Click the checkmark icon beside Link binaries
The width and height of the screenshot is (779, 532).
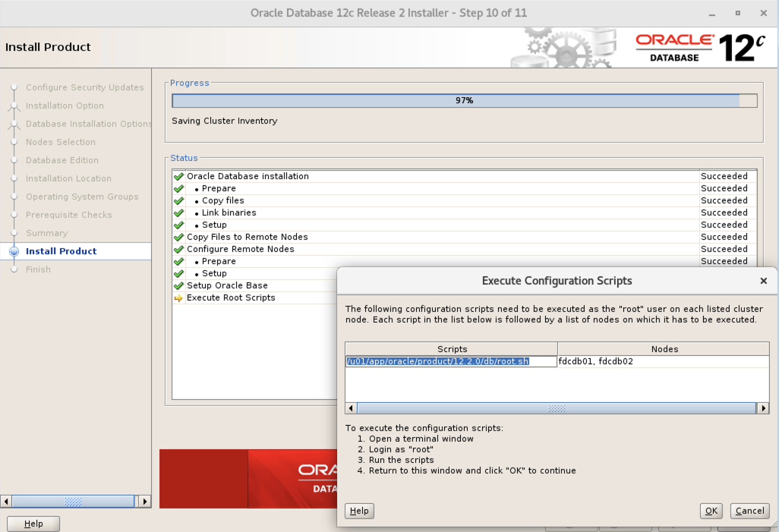tap(179, 212)
